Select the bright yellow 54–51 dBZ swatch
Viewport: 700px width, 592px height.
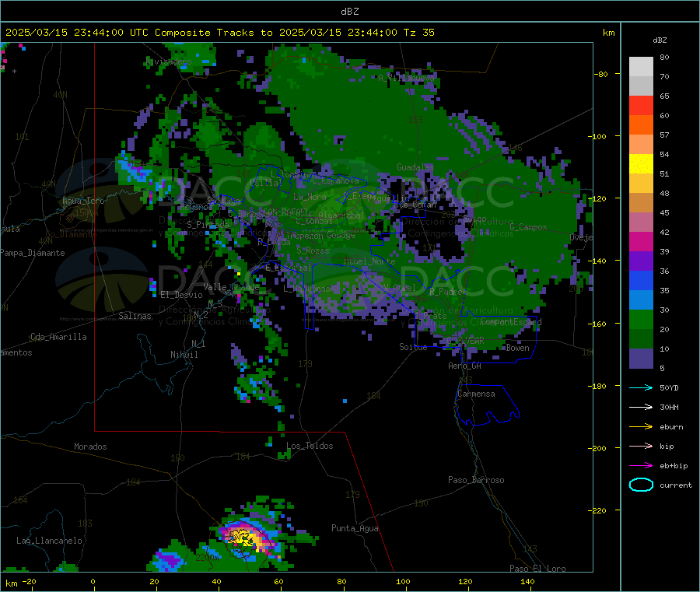tap(641, 164)
